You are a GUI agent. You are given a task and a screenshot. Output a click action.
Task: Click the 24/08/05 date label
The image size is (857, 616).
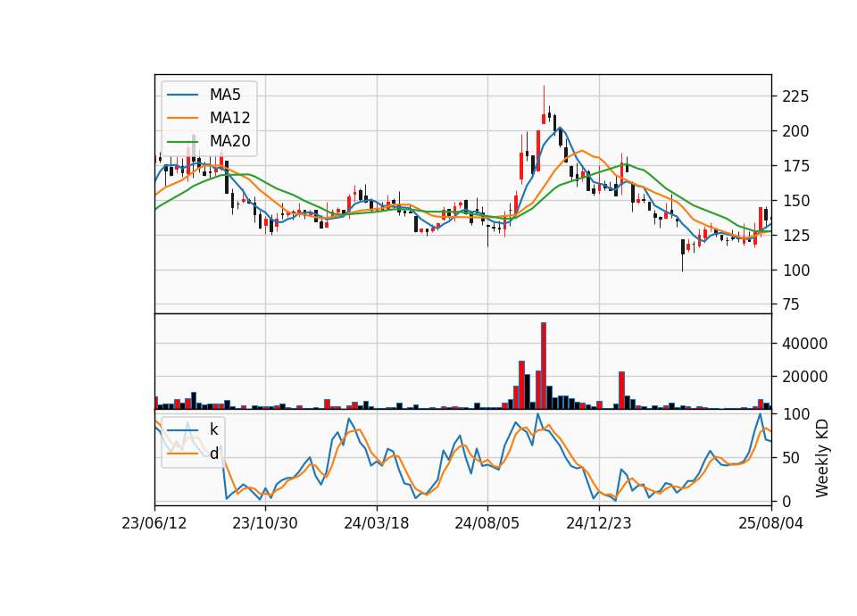(487, 523)
